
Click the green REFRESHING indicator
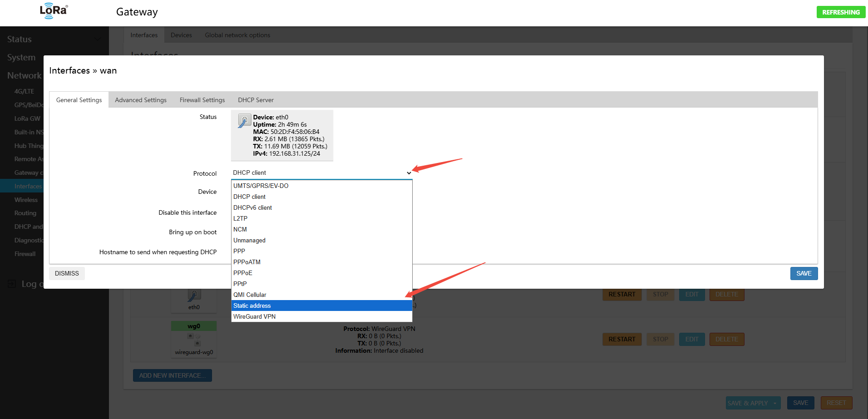(x=841, y=12)
